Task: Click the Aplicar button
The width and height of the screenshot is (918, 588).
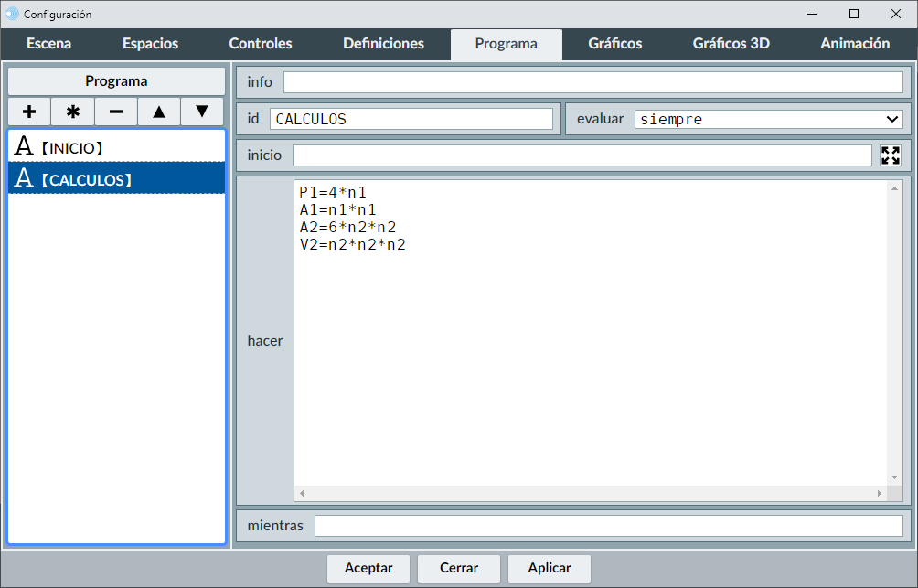Action: pyautogui.click(x=550, y=568)
